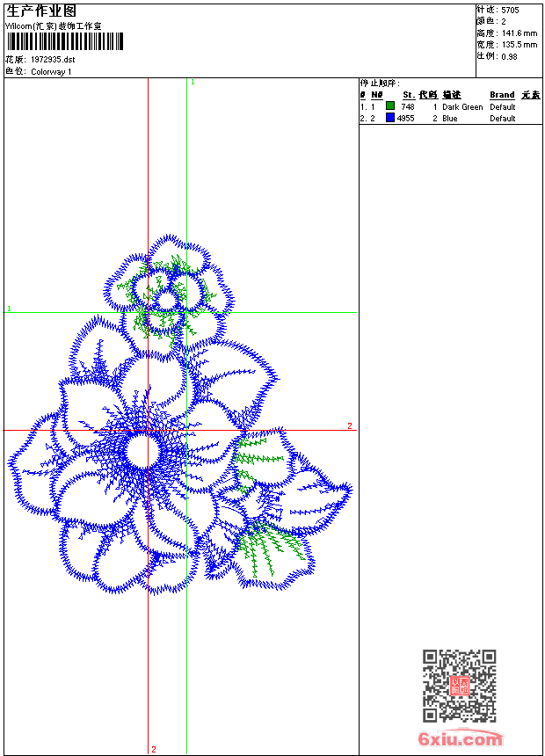Click the QR code image

[x=459, y=686]
